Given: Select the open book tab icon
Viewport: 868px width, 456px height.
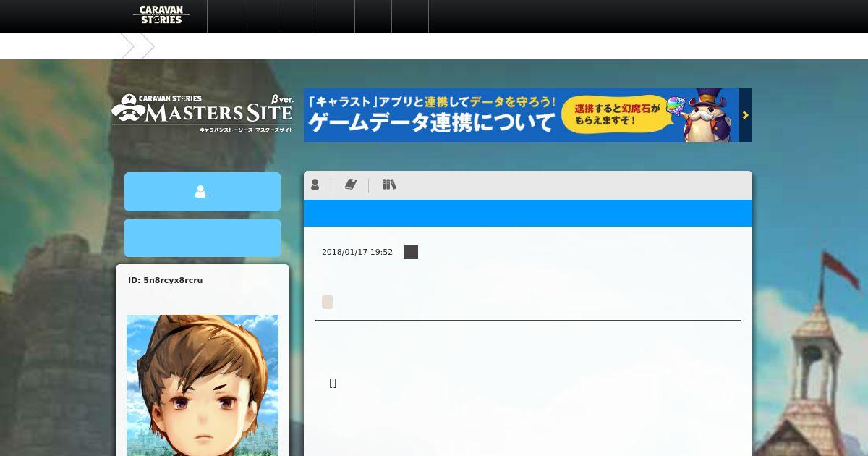Looking at the screenshot, I should (x=351, y=185).
